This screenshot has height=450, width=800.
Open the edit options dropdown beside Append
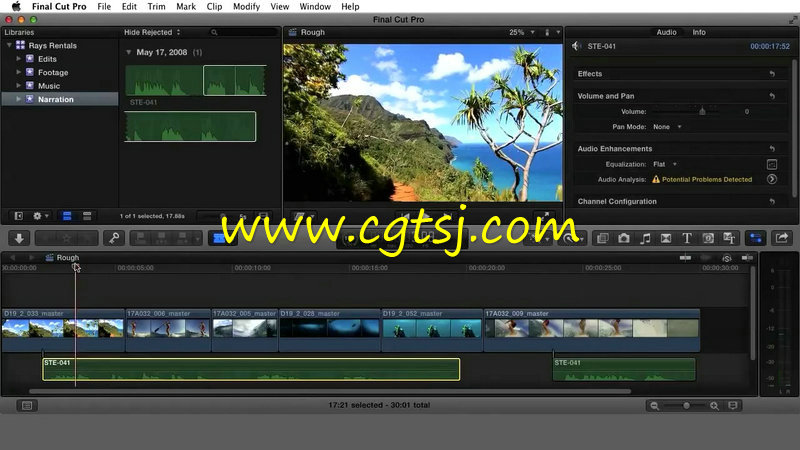pos(197,238)
